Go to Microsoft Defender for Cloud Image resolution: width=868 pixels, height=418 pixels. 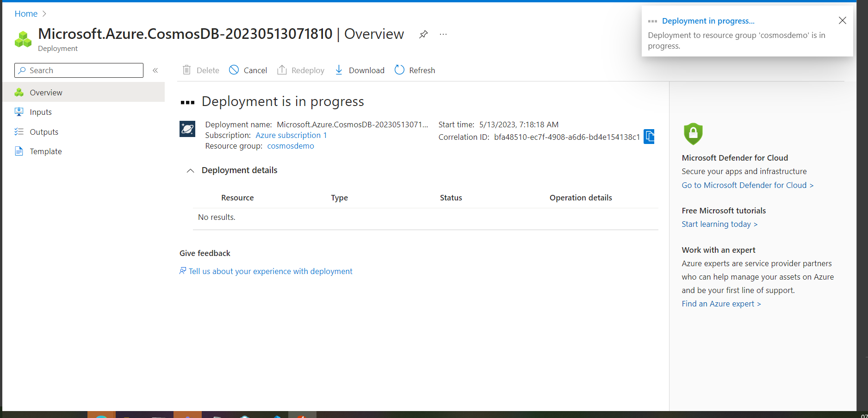[x=747, y=185]
